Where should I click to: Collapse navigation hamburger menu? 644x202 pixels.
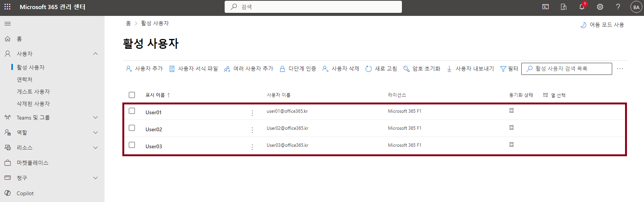tap(8, 24)
